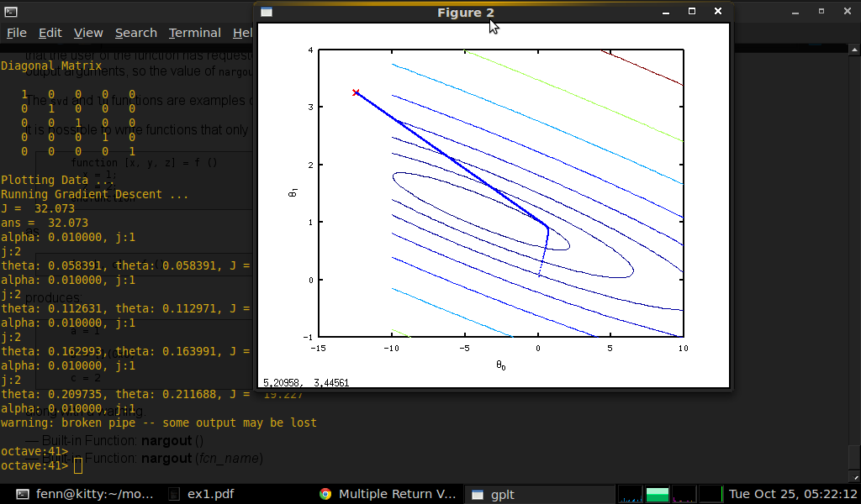This screenshot has width=861, height=504.
Task: Click the terminal icon in taskbar
Action: click(22, 494)
